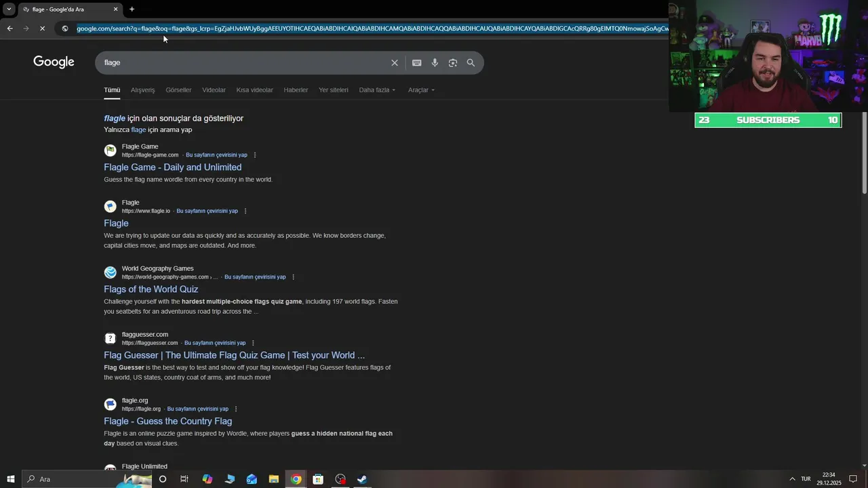This screenshot has width=868, height=488.
Task: Open Windows Start menu
Action: click(x=10, y=479)
